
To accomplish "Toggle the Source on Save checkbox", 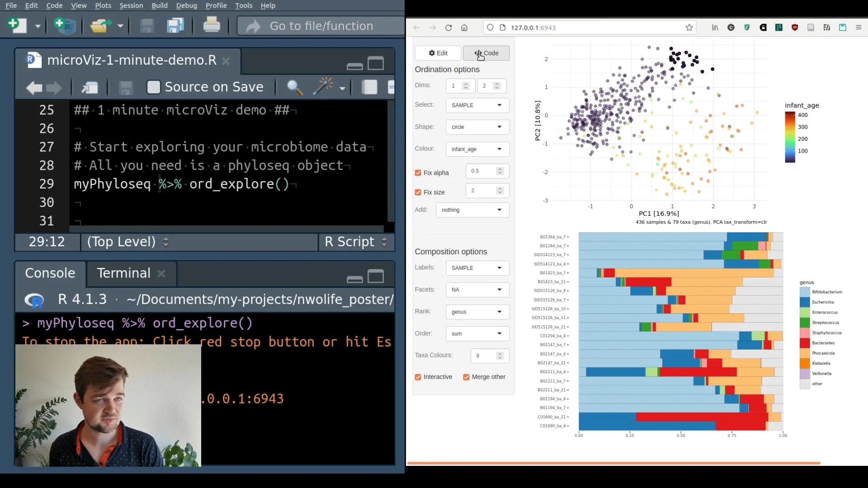I will pyautogui.click(x=154, y=87).
